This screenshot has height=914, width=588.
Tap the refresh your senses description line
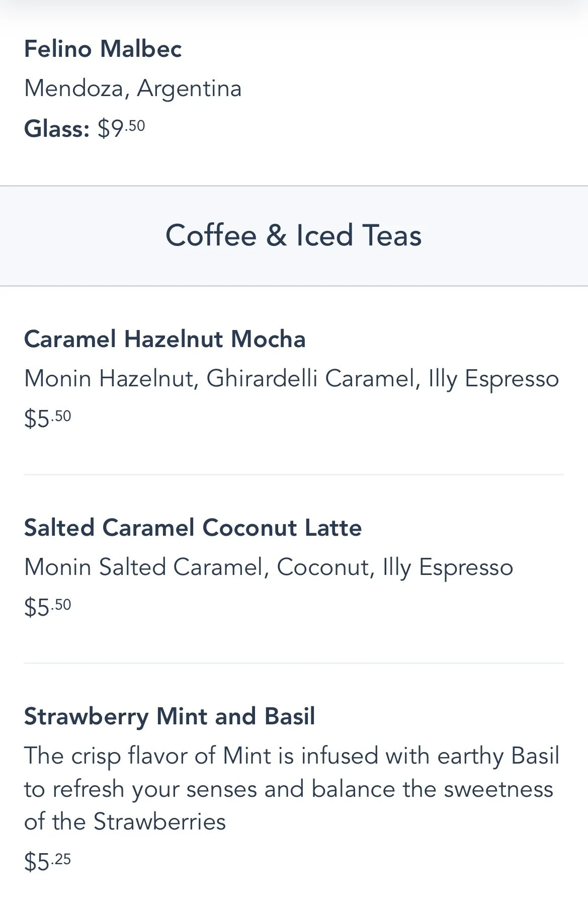click(x=289, y=789)
